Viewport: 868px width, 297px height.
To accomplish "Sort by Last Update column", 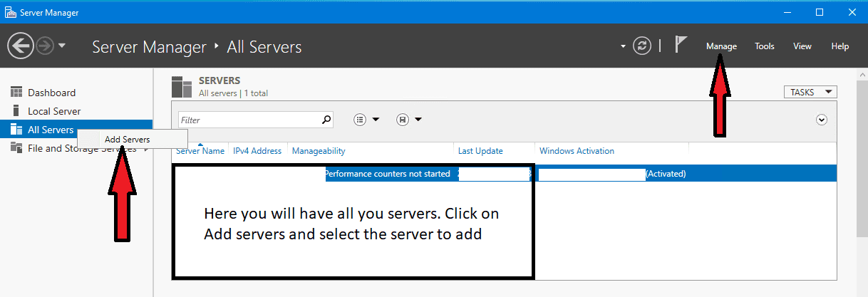I will [x=480, y=151].
